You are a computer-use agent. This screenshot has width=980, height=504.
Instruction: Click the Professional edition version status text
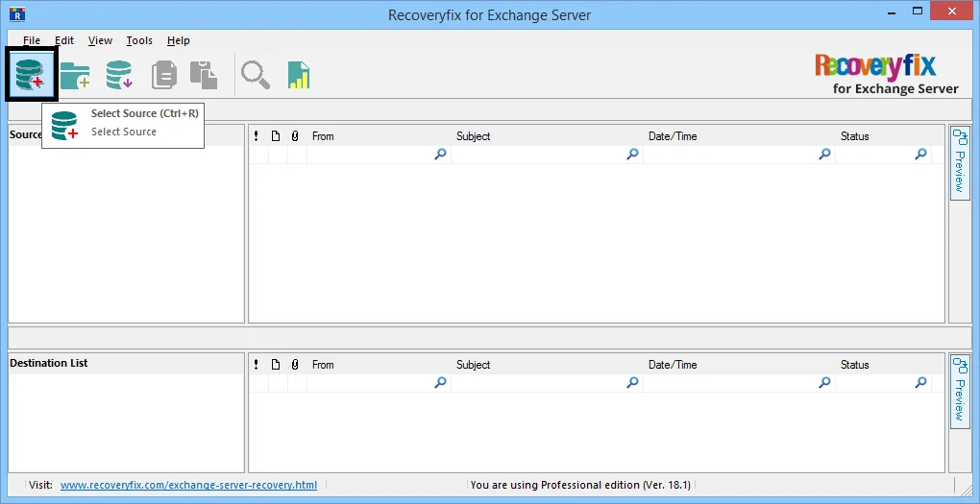click(x=580, y=485)
